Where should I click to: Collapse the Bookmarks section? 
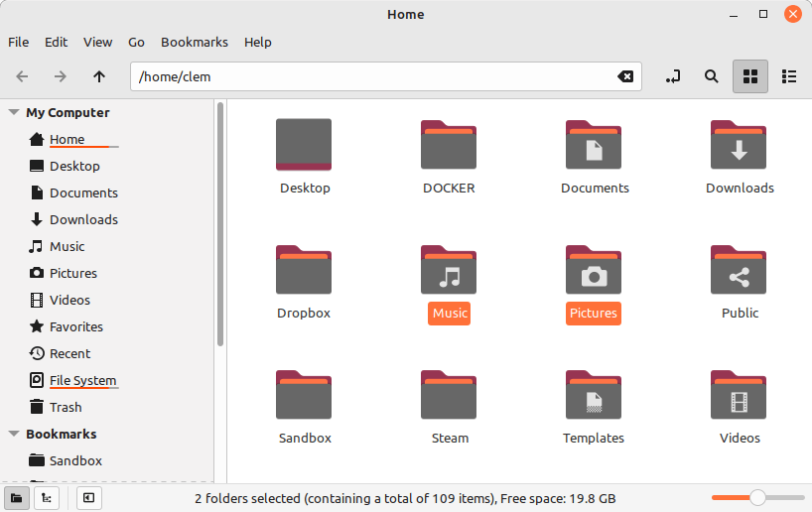pyautogui.click(x=14, y=434)
